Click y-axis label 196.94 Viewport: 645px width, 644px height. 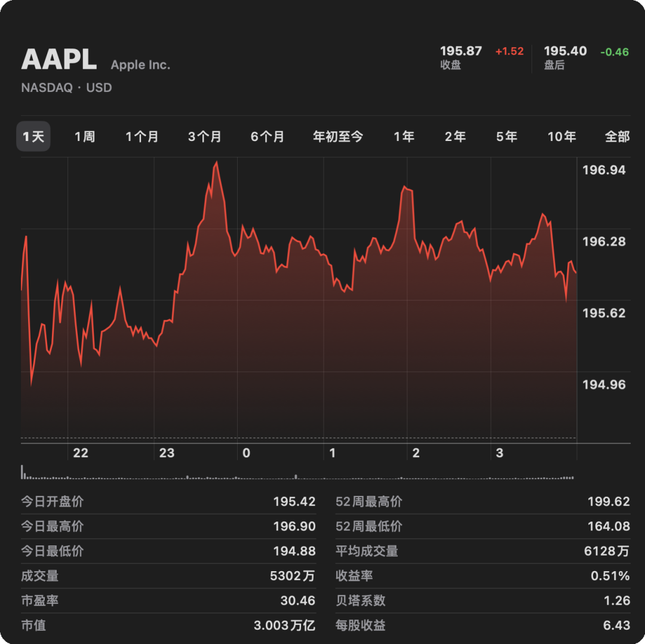(604, 170)
